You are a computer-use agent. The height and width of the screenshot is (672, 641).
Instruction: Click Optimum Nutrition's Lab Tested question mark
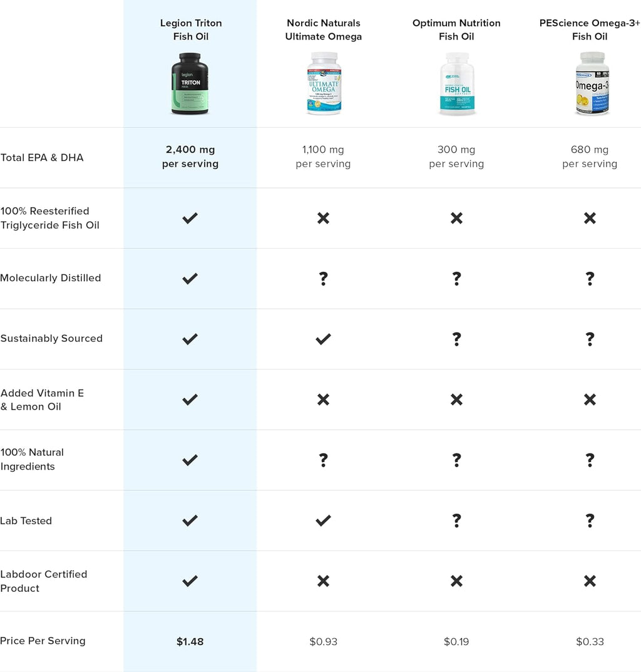(x=457, y=520)
